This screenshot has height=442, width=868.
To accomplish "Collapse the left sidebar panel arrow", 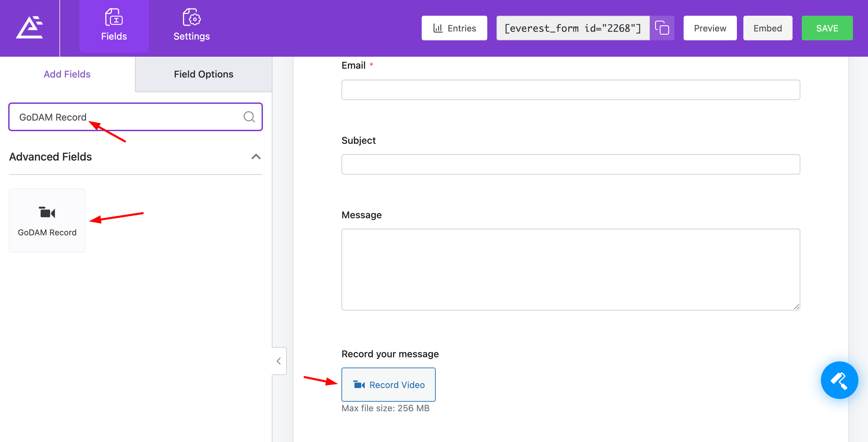I will point(279,361).
